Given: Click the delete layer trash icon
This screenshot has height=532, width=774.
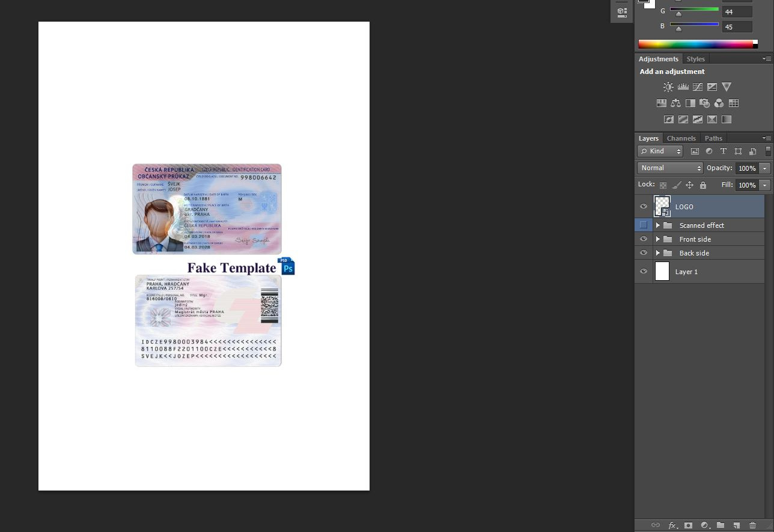Looking at the screenshot, I should (752, 525).
